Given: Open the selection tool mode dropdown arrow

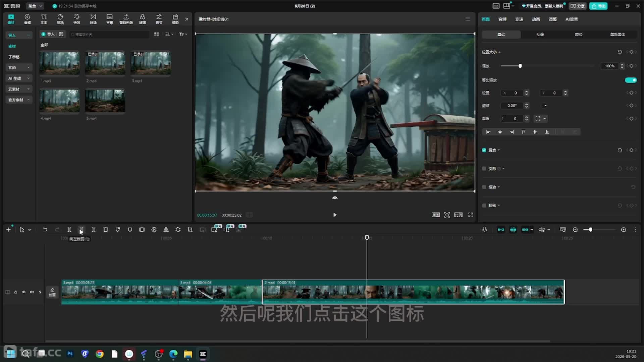Looking at the screenshot, I should coord(30,230).
